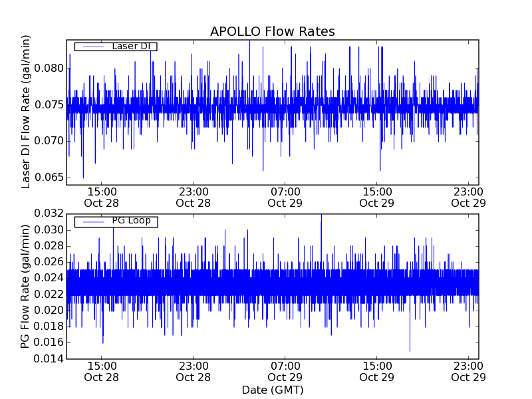Click the blue line sample in Laser DI legend
The height and width of the screenshot is (399, 532).
point(93,47)
